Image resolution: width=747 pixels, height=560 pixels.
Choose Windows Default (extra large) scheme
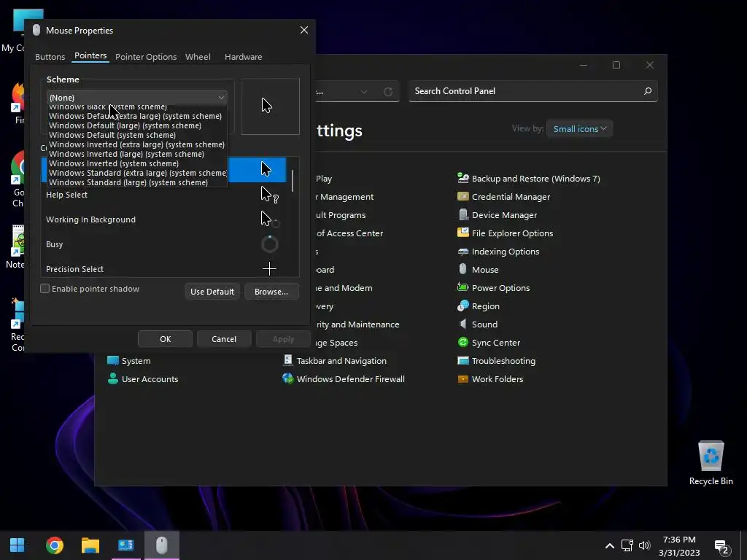pos(135,116)
